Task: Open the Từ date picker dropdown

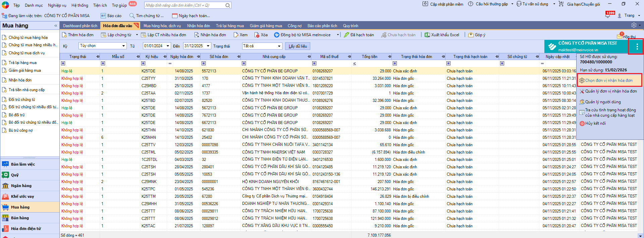Action: point(168,46)
